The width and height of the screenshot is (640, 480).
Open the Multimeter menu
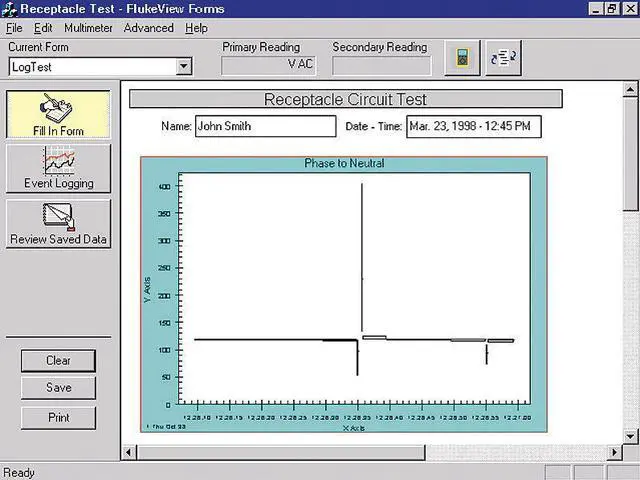point(88,28)
